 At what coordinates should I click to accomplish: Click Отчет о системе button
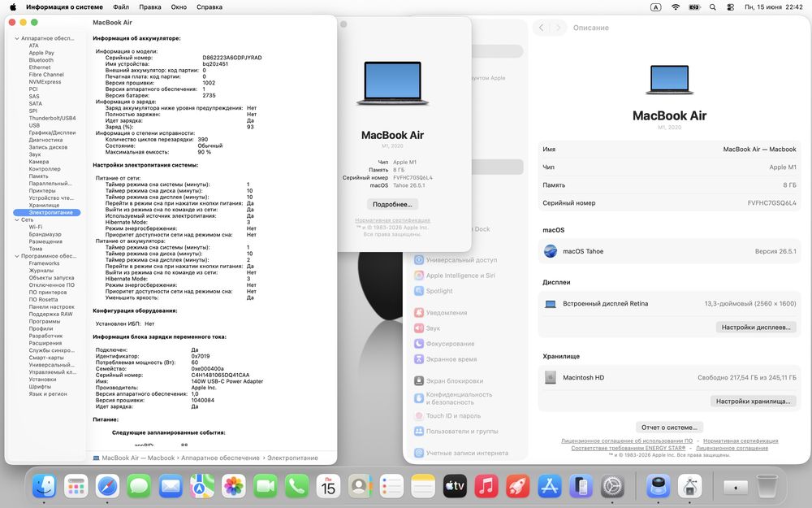point(669,428)
